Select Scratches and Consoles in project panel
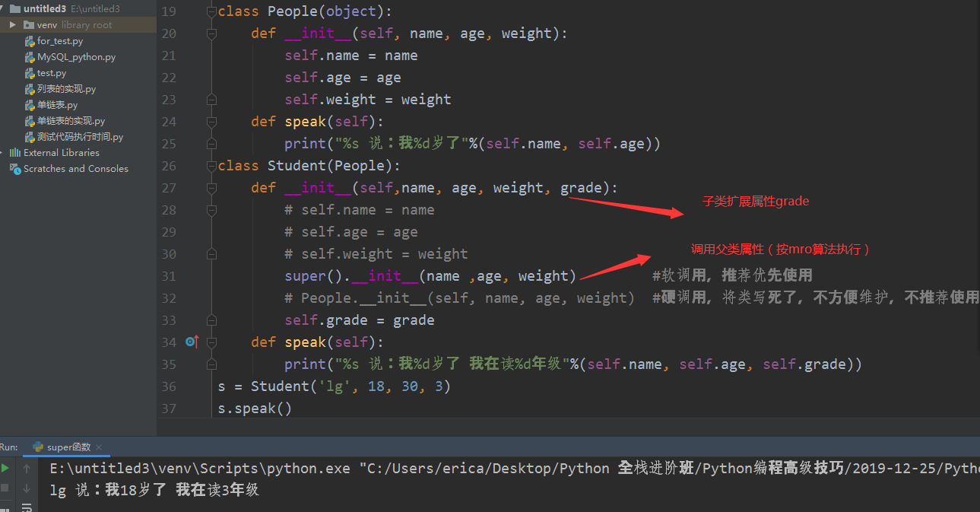 [x=76, y=168]
